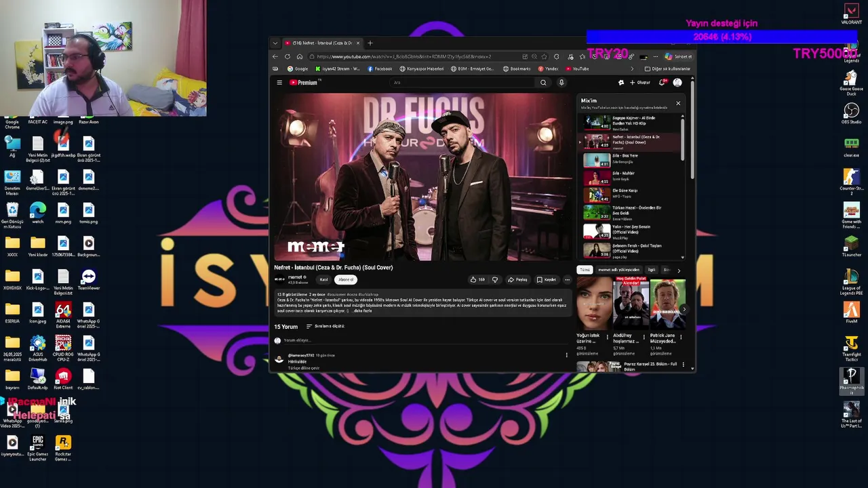Click the YouTube search magnifier button
The height and width of the screenshot is (488, 868).
coord(543,83)
